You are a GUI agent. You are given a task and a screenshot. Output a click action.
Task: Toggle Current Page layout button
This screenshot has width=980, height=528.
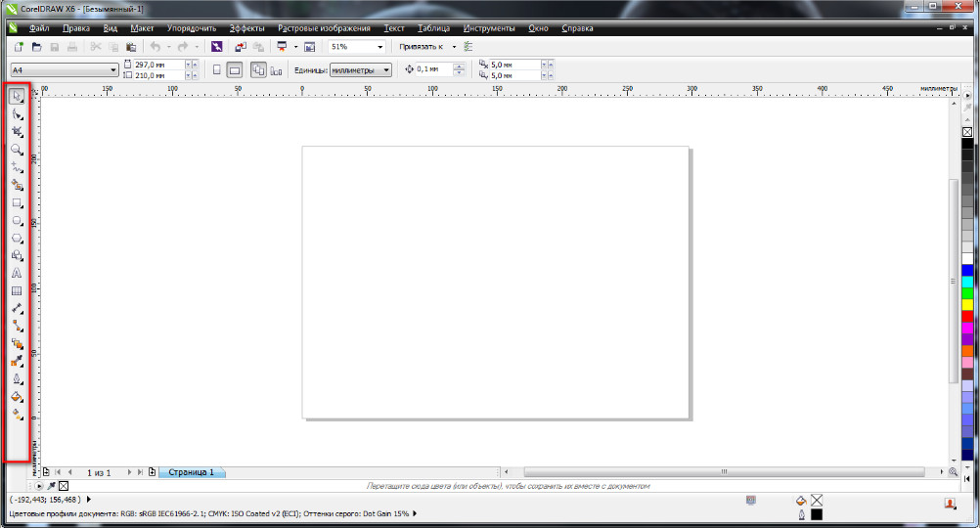pos(276,70)
